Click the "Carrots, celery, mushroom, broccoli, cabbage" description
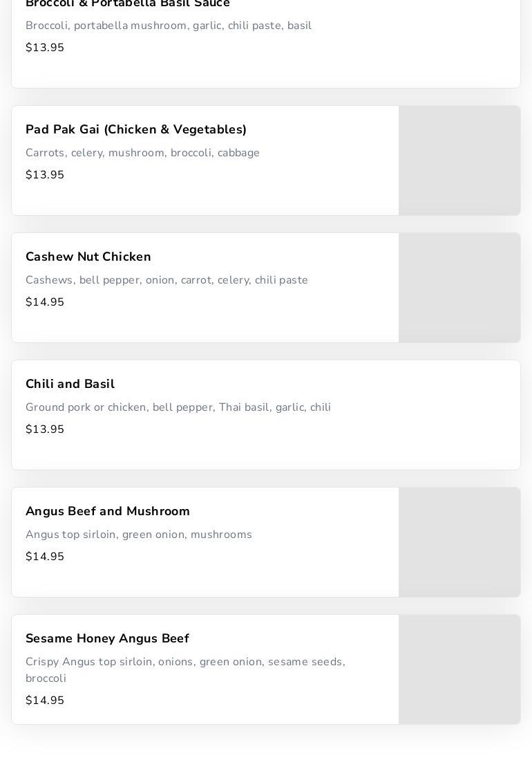The image size is (532, 769). pyautogui.click(x=143, y=154)
